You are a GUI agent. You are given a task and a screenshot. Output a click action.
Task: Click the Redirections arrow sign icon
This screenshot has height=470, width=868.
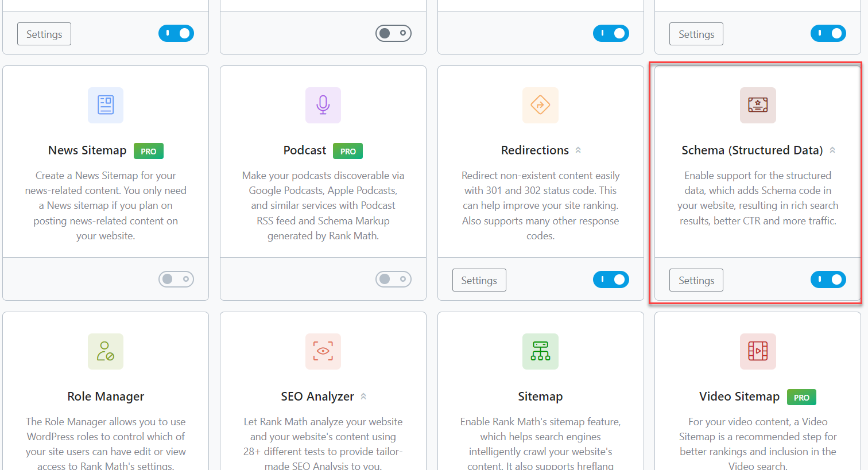coord(540,105)
